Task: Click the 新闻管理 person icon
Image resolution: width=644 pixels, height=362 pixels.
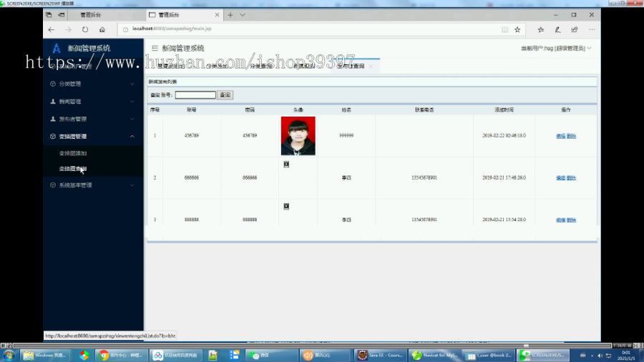Action: coord(53,102)
